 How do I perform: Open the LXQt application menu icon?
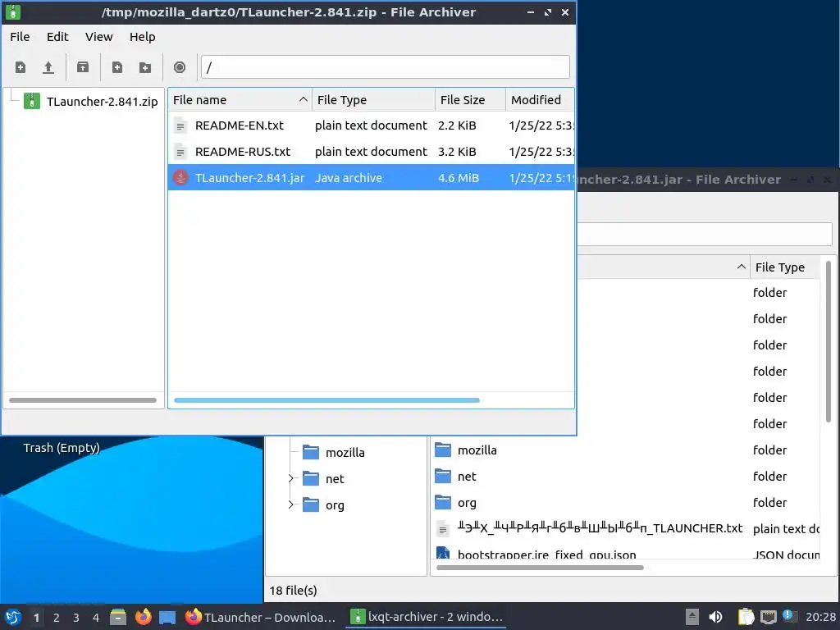click(x=13, y=617)
